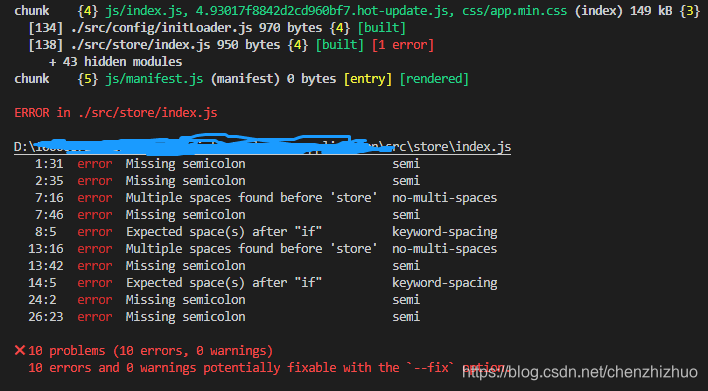Click 'js/index.js' in chunk {4} line

click(x=144, y=11)
